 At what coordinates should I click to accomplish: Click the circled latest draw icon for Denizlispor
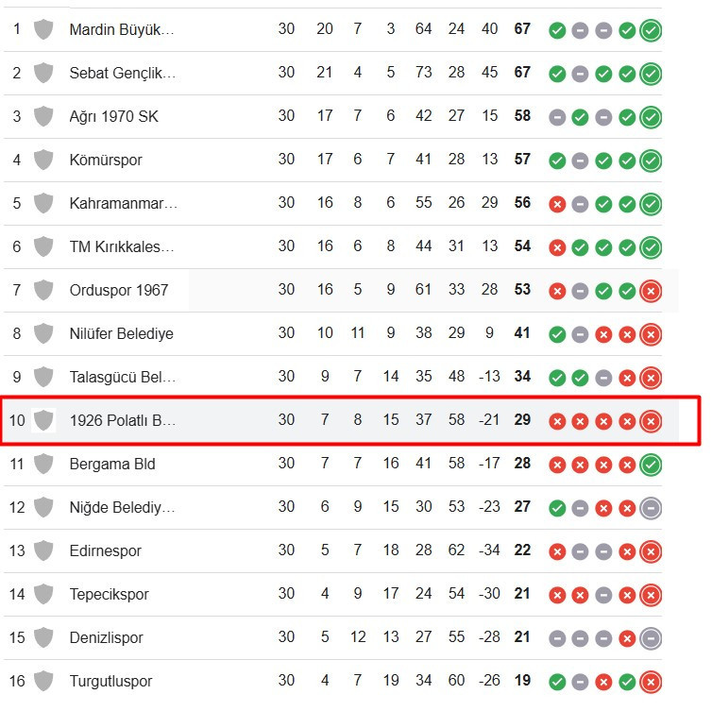tap(651, 638)
